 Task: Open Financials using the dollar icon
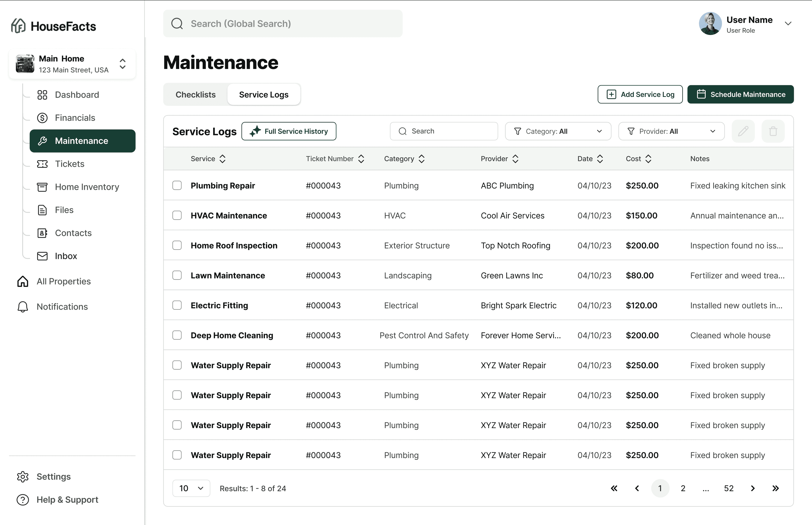(x=42, y=118)
